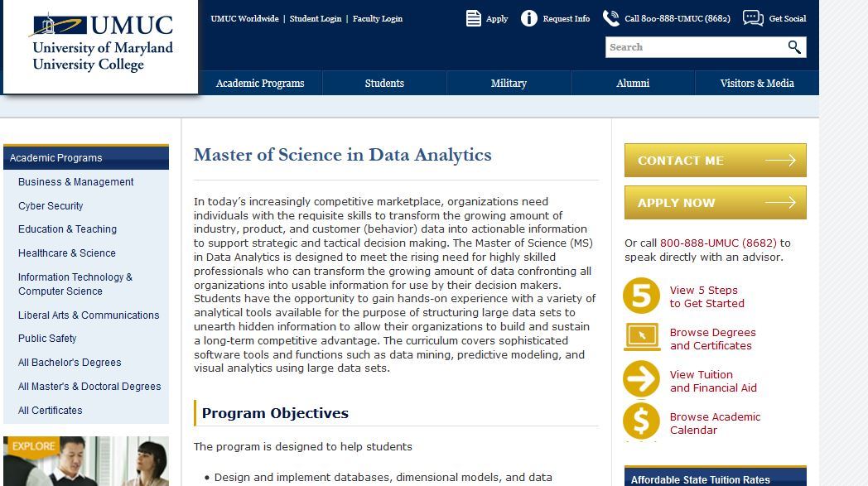Click the search magnifying glass icon
Image resolution: width=868 pixels, height=486 pixels.
(794, 47)
